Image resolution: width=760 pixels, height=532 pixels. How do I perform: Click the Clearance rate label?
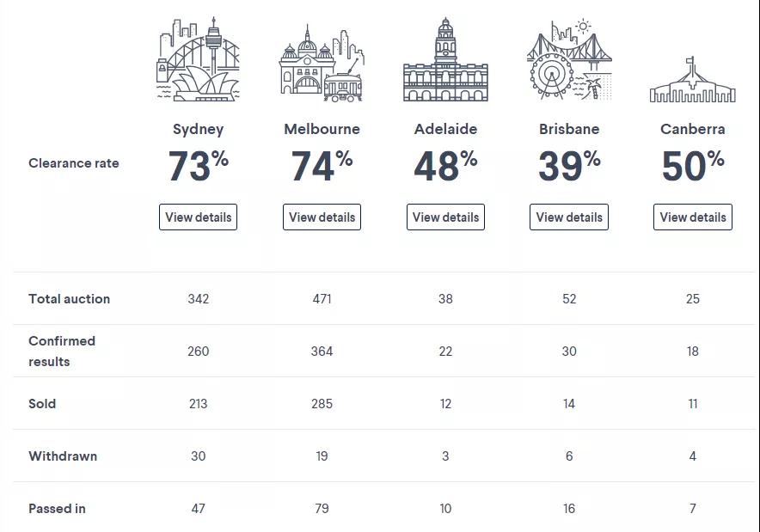(74, 163)
